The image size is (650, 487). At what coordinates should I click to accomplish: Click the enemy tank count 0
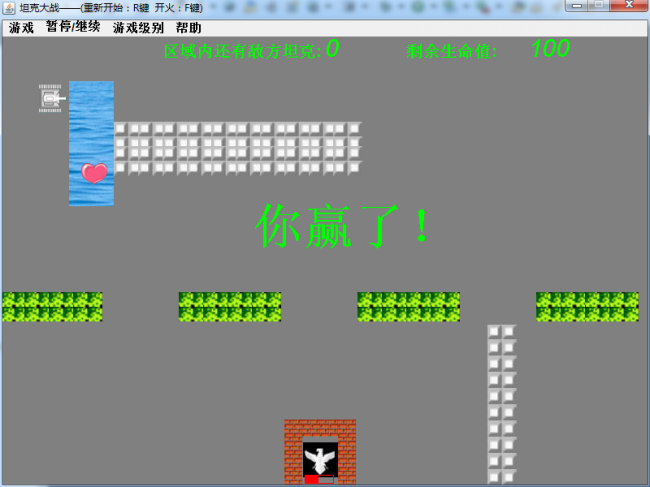point(332,49)
